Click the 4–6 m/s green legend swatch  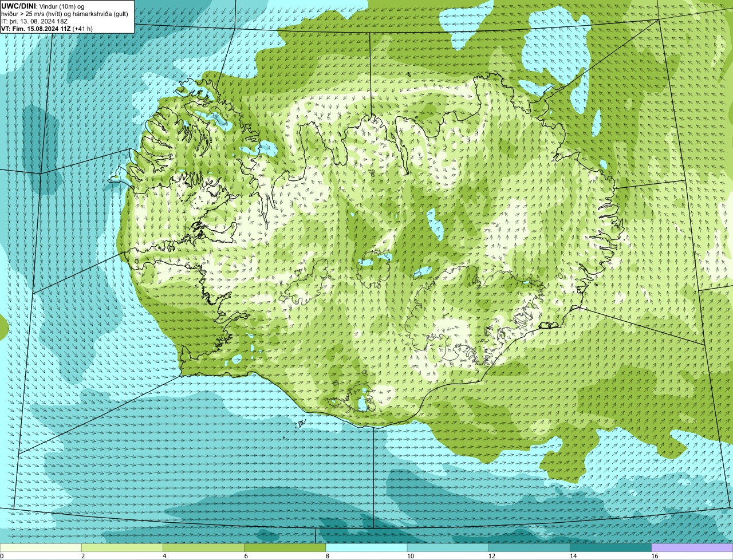[203, 547]
